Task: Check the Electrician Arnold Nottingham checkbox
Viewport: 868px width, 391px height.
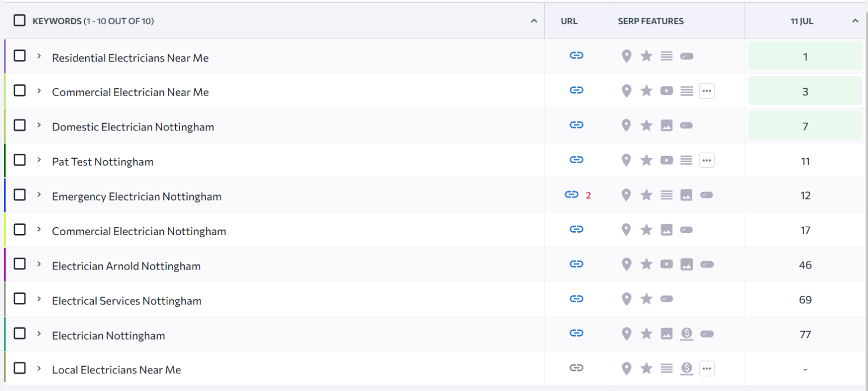Action: tap(20, 264)
